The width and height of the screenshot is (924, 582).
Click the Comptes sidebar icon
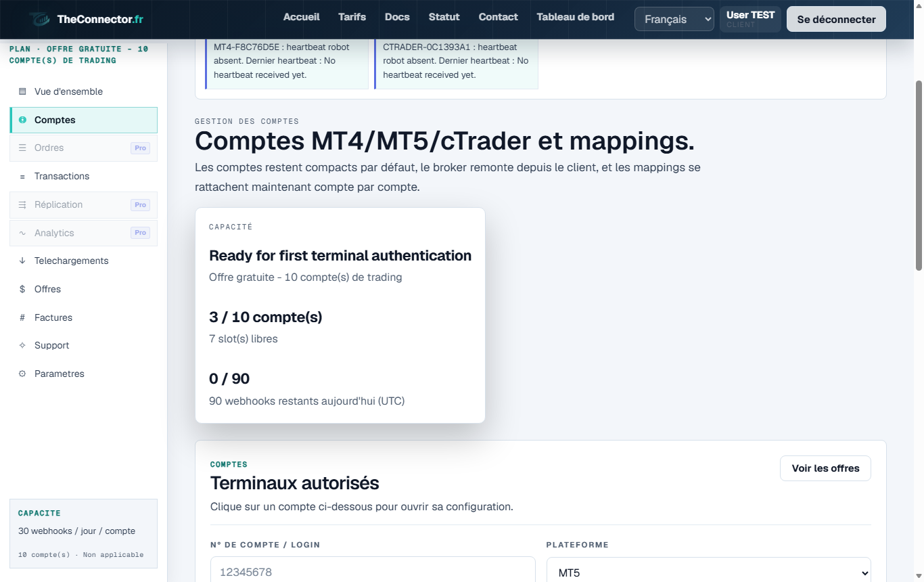click(22, 120)
